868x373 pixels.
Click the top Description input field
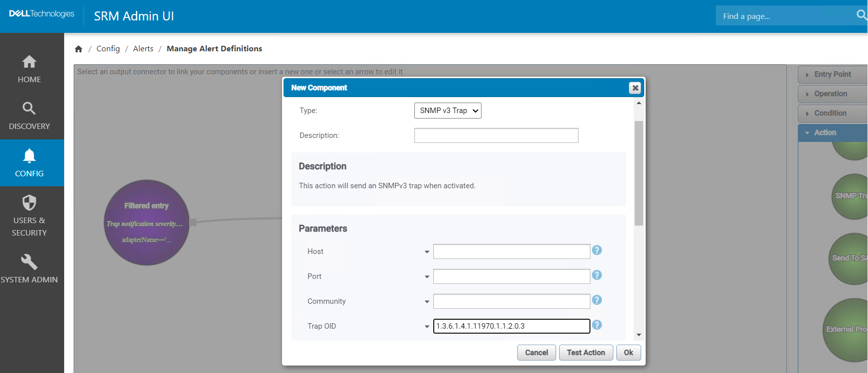tap(496, 135)
